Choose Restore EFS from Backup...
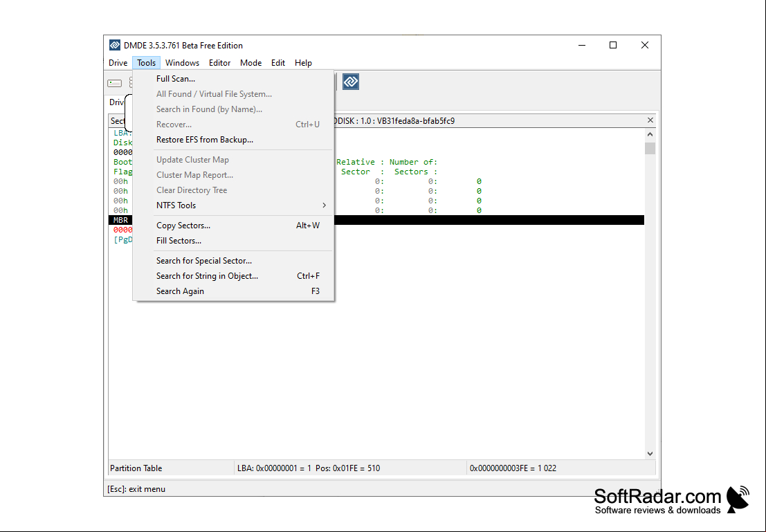This screenshot has width=766, height=532. point(233,140)
